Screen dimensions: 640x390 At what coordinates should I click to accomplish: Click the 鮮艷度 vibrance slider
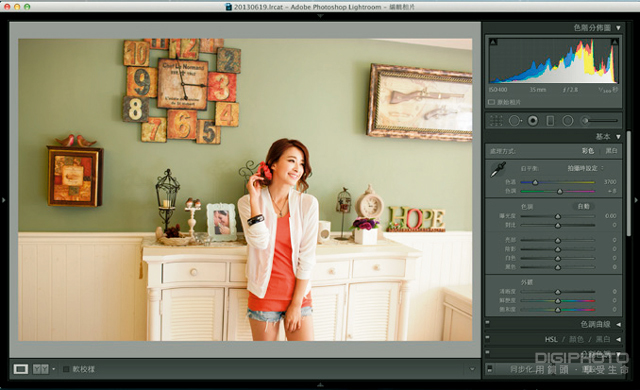pos(557,301)
